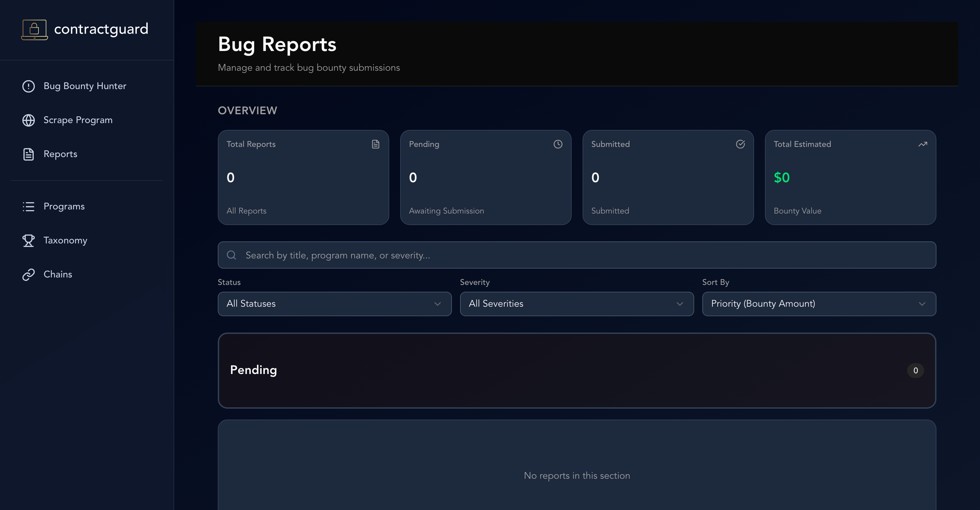Click the Reports document icon in sidebar
This screenshot has width=980, height=510.
click(29, 154)
